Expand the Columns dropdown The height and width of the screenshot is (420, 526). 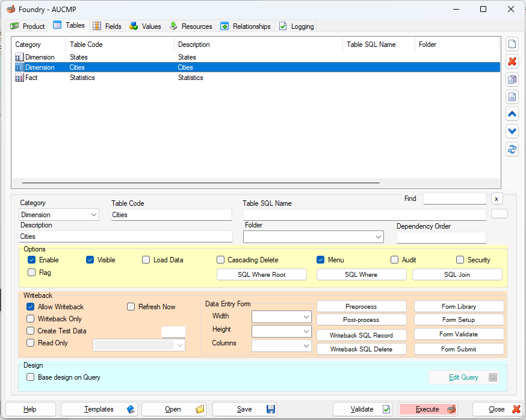(282, 345)
